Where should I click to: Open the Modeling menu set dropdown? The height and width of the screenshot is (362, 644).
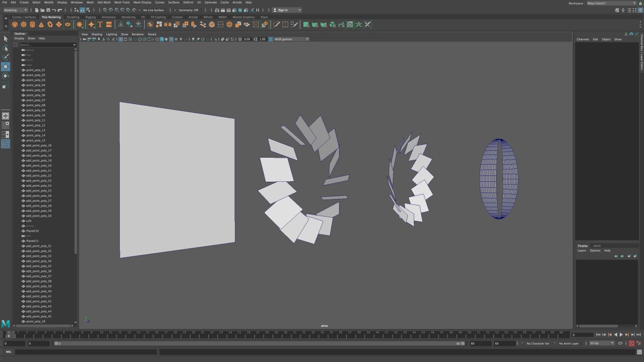[x=16, y=10]
